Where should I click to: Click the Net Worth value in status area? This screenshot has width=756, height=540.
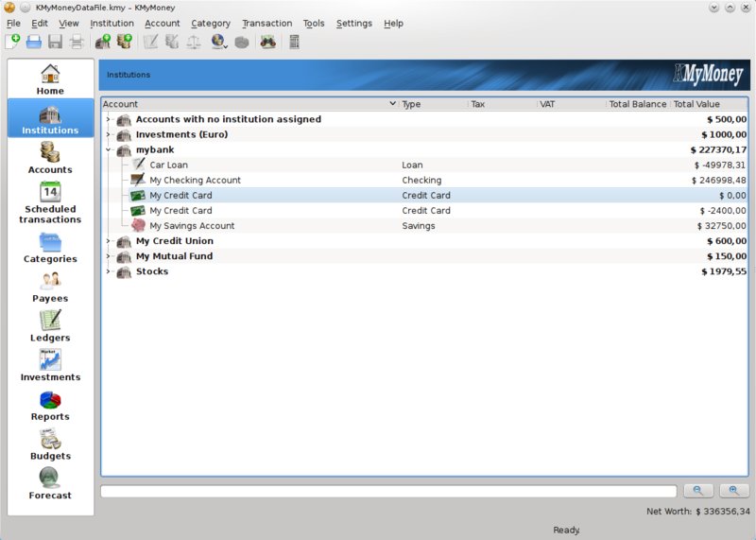pyautogui.click(x=722, y=511)
